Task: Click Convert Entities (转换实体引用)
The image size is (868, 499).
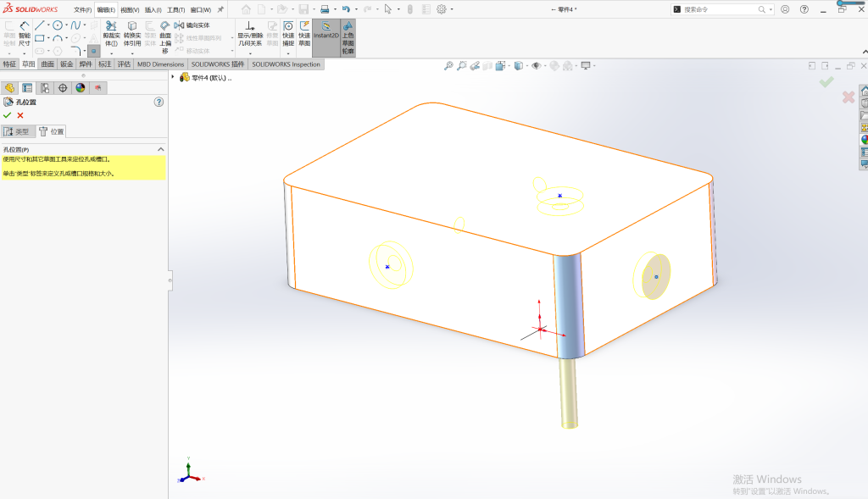Action: pyautogui.click(x=131, y=34)
